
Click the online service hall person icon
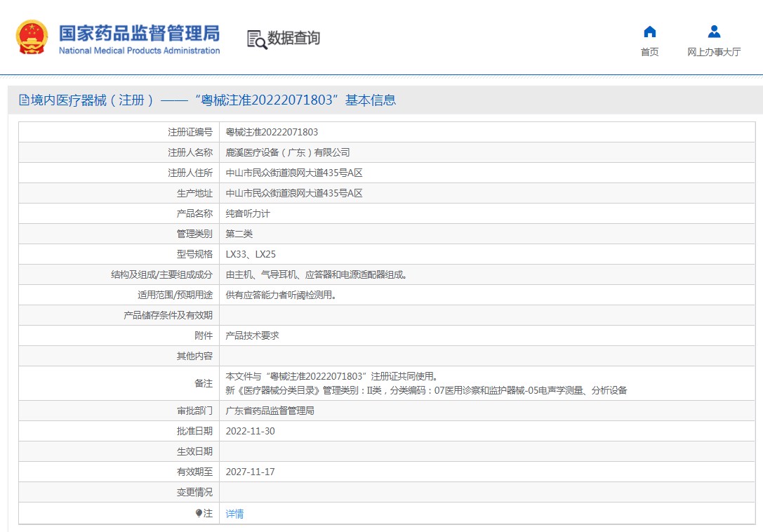tap(714, 32)
